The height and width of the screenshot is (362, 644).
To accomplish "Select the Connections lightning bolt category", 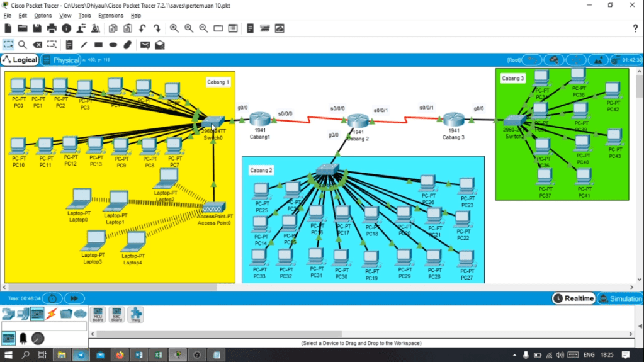I will 52,314.
